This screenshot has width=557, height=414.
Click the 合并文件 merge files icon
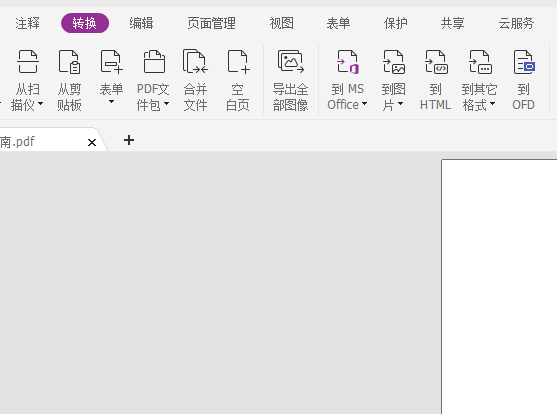point(195,61)
